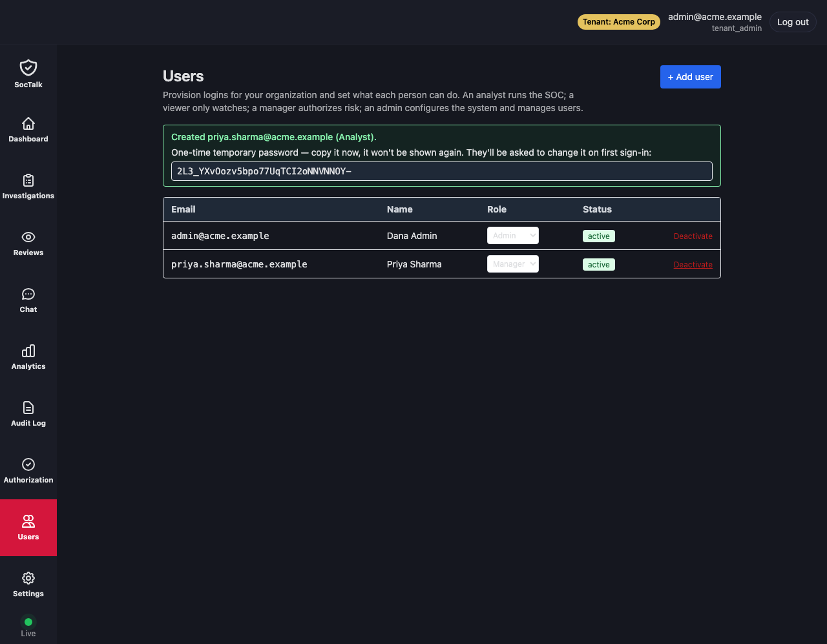Click the priya.sharma@acme.example email cell

pyautogui.click(x=239, y=264)
